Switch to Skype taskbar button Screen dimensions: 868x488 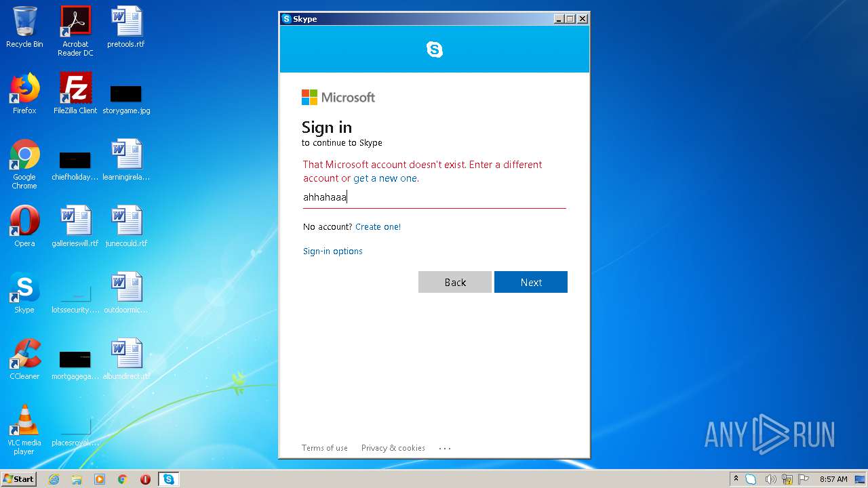(x=168, y=479)
